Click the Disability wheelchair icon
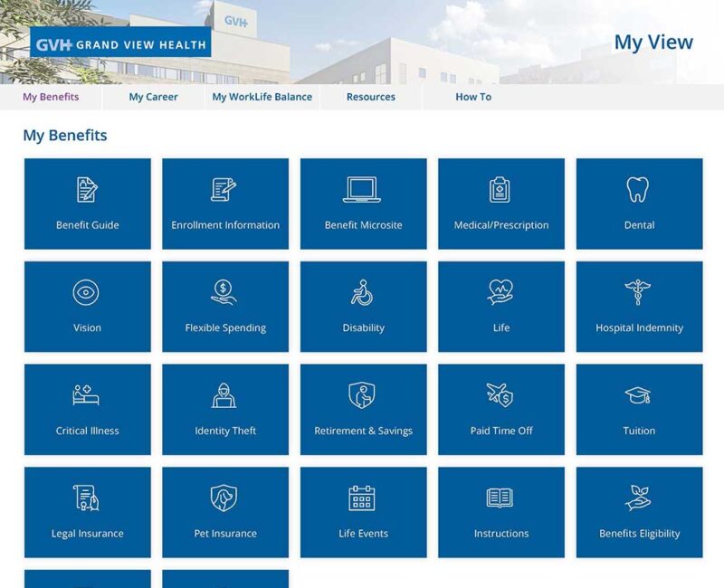The image size is (724, 588). coord(362,292)
